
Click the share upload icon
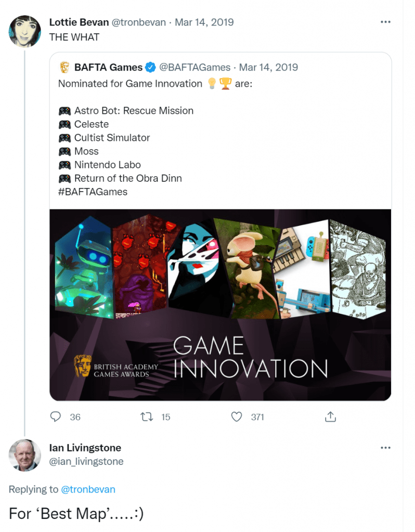[330, 417]
